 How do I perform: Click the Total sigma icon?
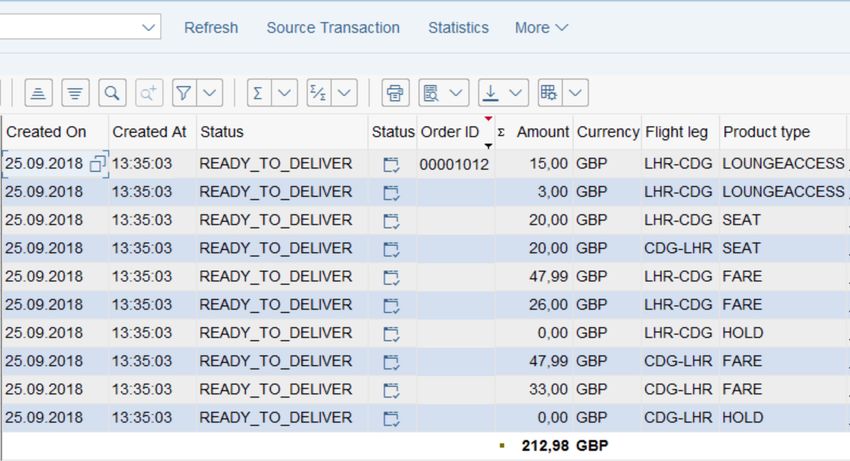point(259,93)
